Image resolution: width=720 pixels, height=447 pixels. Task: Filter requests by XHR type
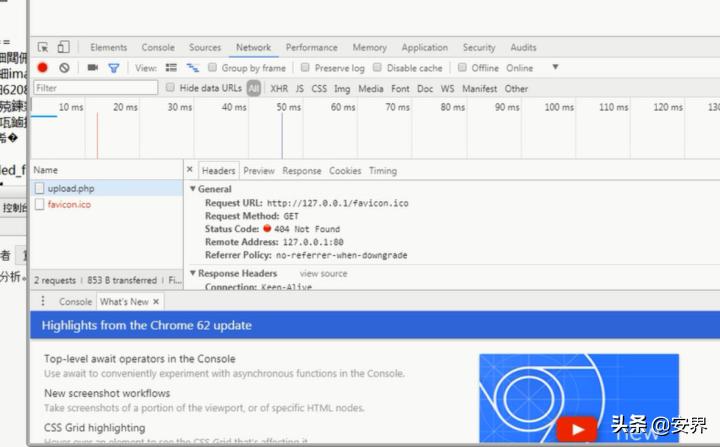279,88
